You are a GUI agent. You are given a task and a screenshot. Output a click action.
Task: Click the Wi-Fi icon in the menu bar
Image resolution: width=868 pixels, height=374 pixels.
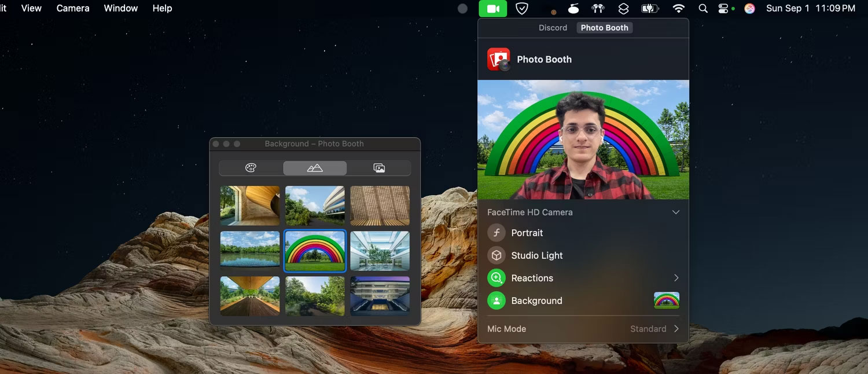pyautogui.click(x=678, y=8)
